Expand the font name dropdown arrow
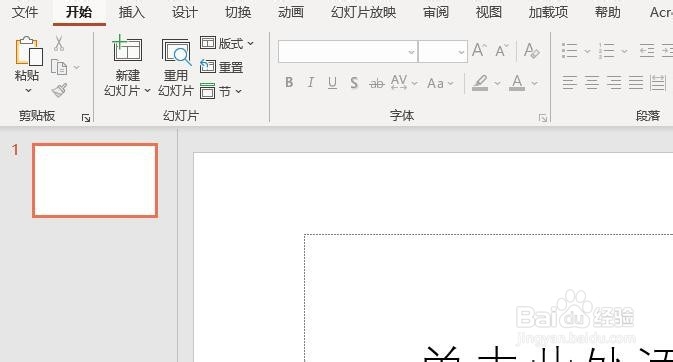 click(x=412, y=52)
